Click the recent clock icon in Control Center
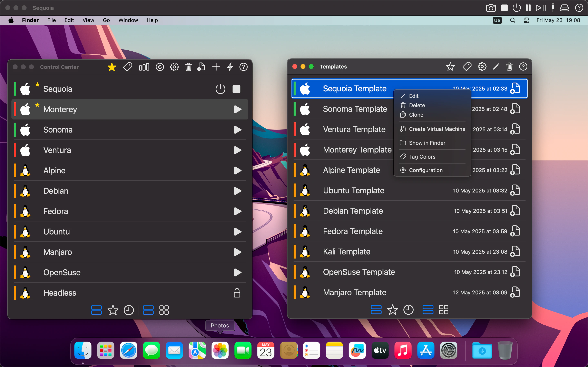 coord(129,310)
